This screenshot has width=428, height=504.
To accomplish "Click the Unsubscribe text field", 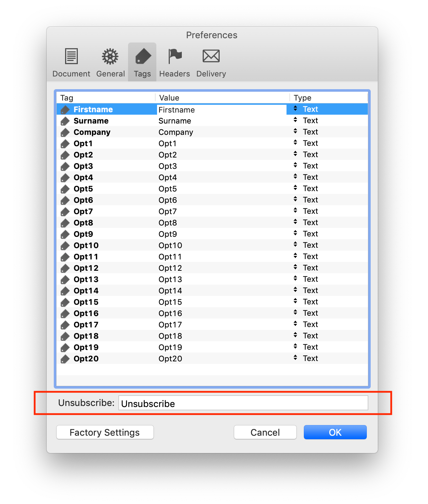I will 243,403.
